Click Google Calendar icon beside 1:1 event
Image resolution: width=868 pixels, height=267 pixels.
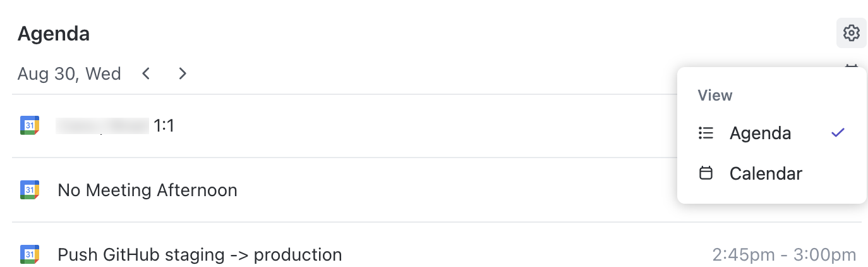click(30, 126)
